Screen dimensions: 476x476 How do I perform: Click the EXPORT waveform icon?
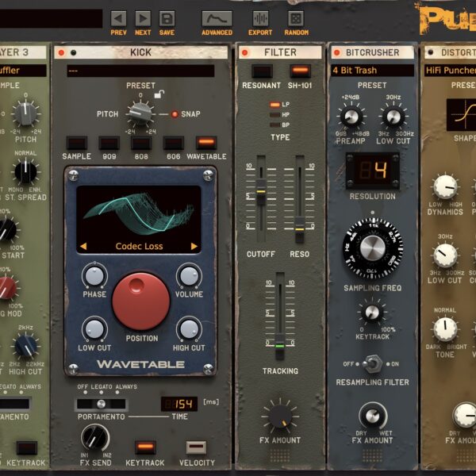(260, 19)
